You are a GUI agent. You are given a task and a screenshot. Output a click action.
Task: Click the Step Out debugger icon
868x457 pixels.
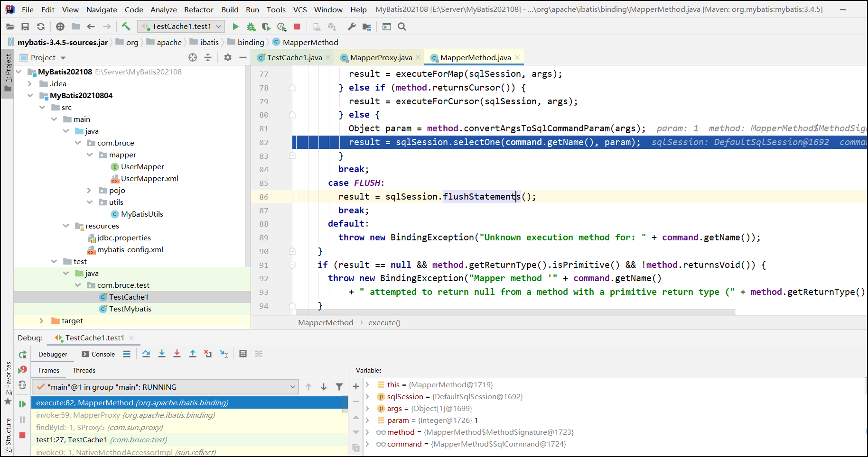click(193, 354)
